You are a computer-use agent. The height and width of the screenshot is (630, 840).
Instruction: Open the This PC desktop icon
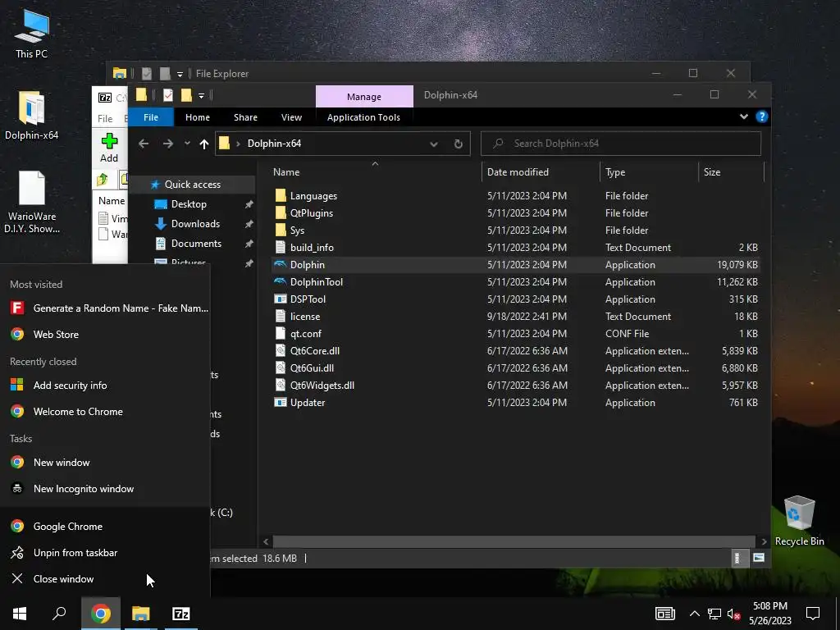click(x=32, y=34)
